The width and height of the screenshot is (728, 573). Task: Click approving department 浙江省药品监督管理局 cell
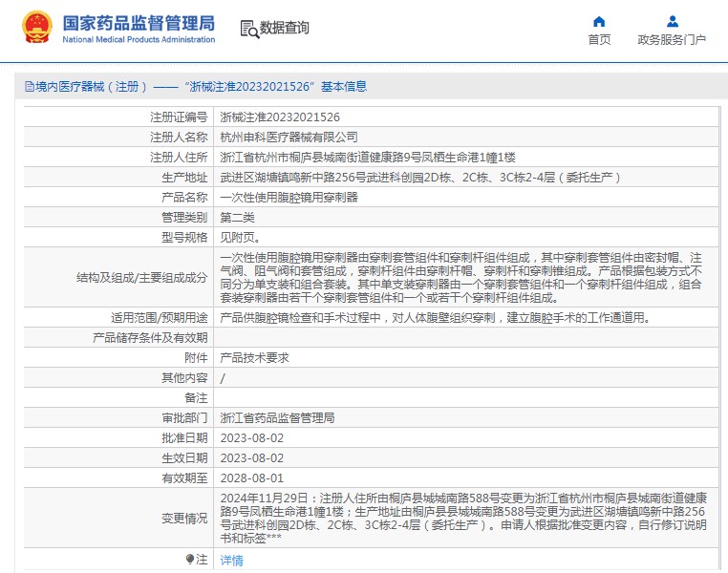tap(277, 417)
